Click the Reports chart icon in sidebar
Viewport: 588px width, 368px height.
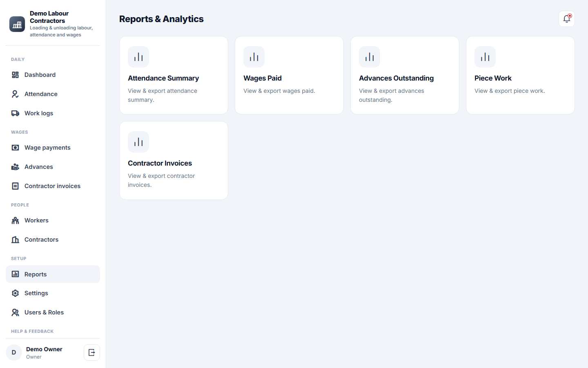tap(15, 274)
